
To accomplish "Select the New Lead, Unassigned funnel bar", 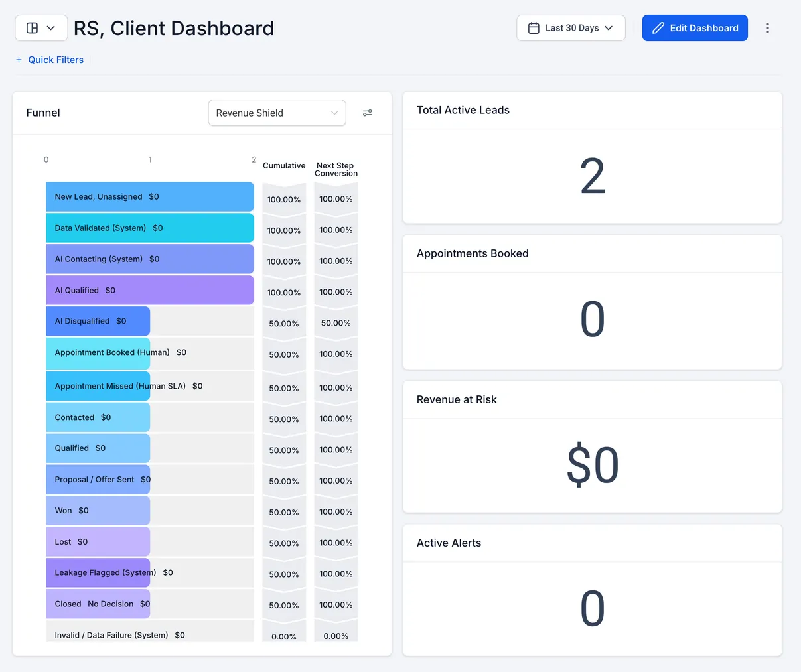I will [x=150, y=197].
